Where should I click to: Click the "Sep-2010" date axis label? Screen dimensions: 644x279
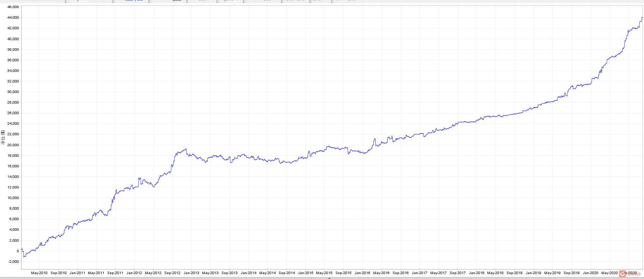click(x=59, y=273)
